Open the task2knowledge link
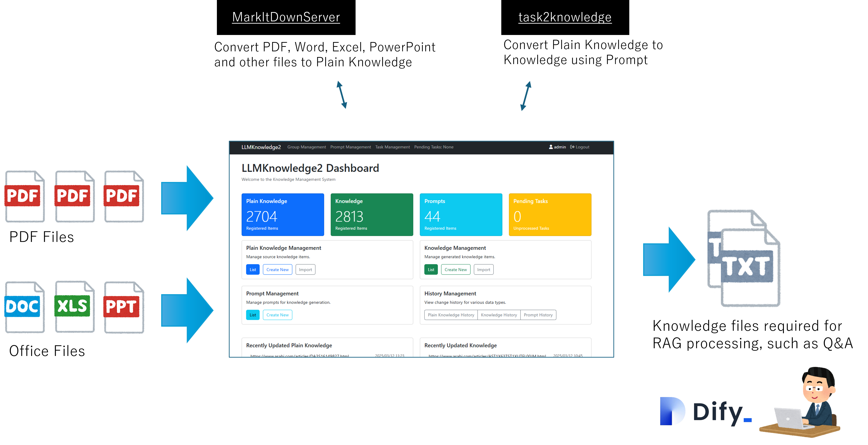868x445 pixels. [565, 17]
